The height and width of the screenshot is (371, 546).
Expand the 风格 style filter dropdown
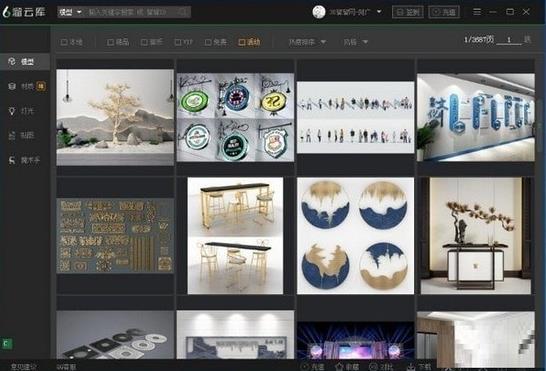point(356,42)
